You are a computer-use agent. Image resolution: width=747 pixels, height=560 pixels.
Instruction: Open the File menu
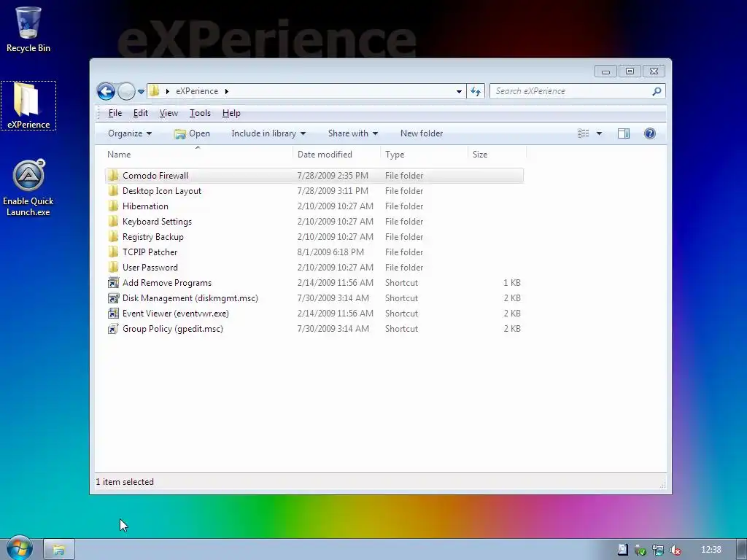tap(115, 113)
